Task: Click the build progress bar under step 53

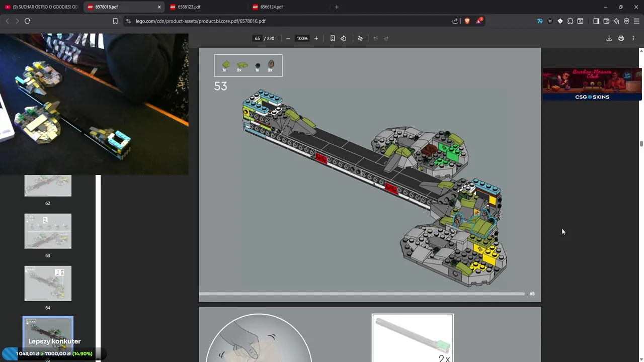Action: [x=362, y=294]
